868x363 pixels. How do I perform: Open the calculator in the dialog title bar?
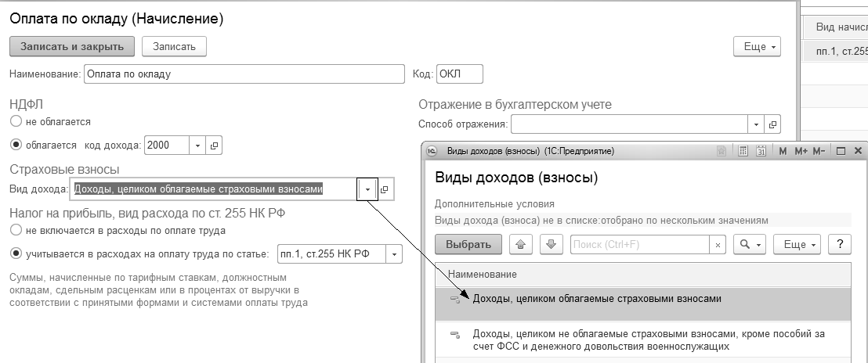pos(743,151)
